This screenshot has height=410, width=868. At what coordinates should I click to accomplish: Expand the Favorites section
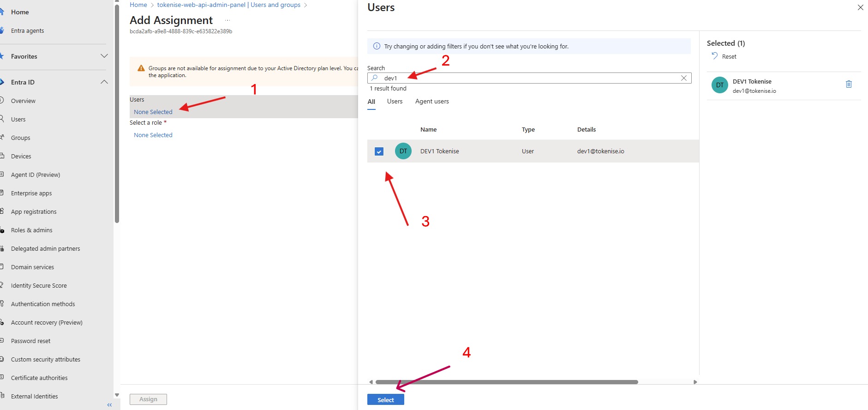click(x=104, y=56)
